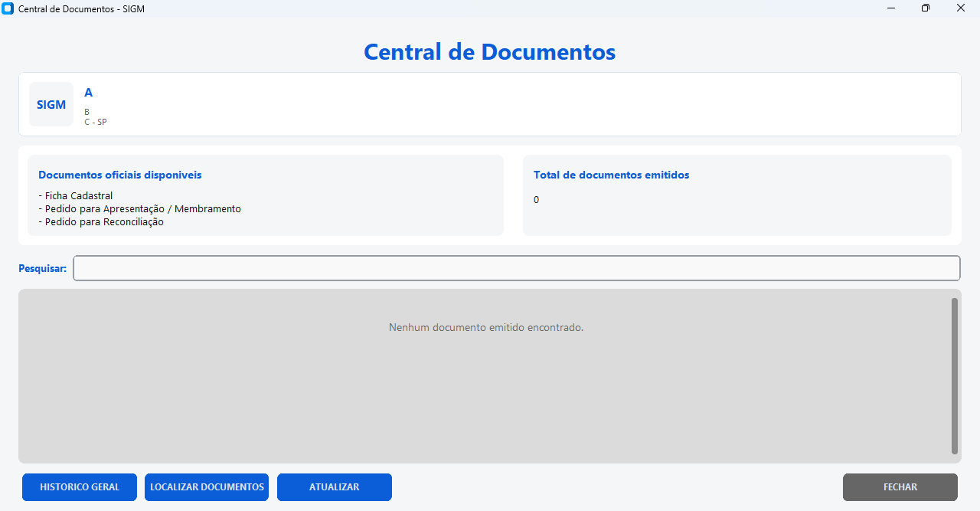
Task: Click the 'C - SP' location text
Action: [96, 122]
